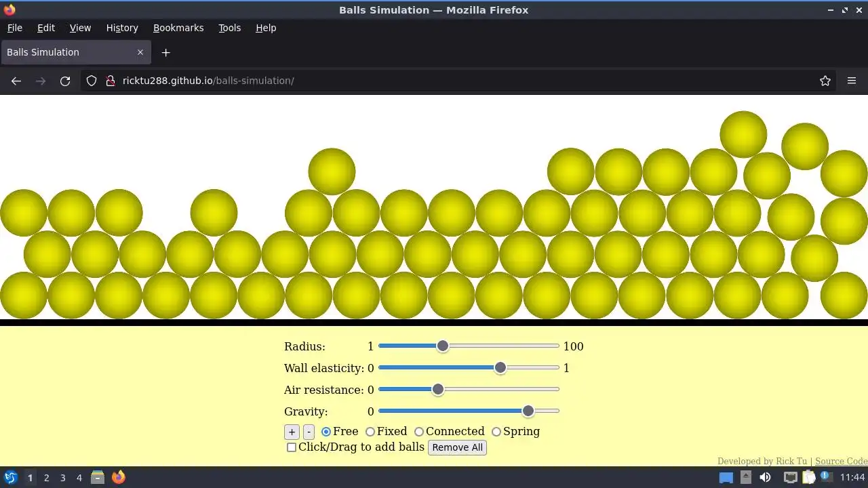This screenshot has height=488, width=868.
Task: Open the update notification tray icon
Action: click(825, 476)
